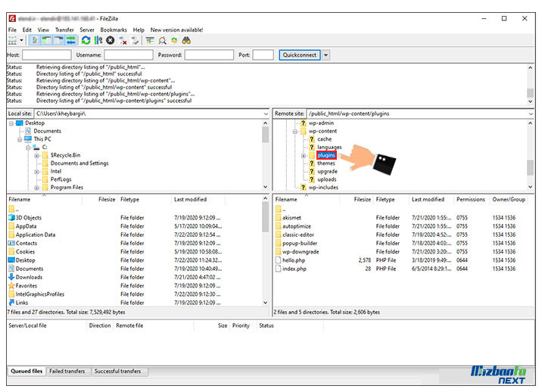Screen dimensions: 542x392
Task: Select the wp-admin folder in remote tree
Action: (321, 123)
